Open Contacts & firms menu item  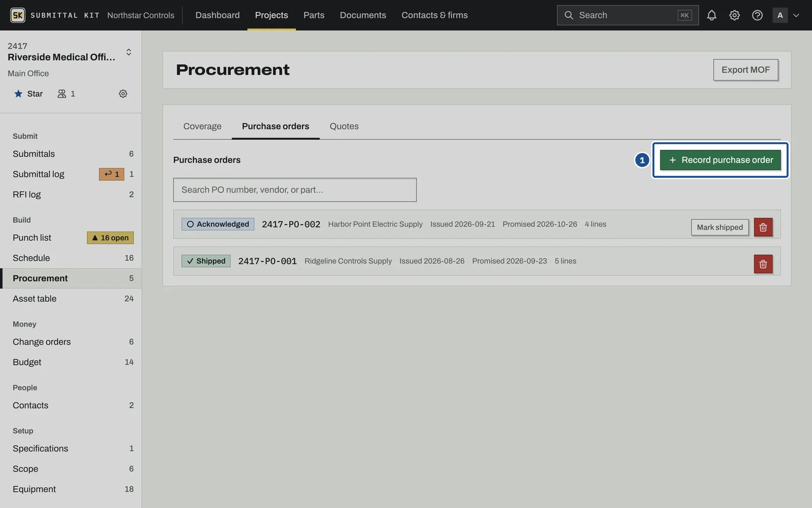[x=434, y=15]
